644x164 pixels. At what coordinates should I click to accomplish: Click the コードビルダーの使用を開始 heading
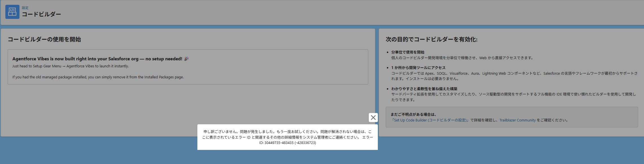(44, 39)
